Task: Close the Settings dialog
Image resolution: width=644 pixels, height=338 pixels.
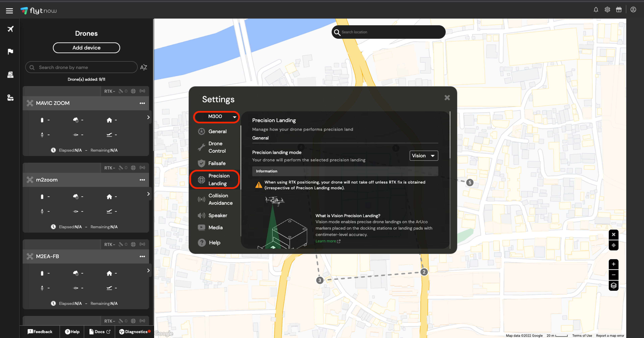Action: coord(447,98)
